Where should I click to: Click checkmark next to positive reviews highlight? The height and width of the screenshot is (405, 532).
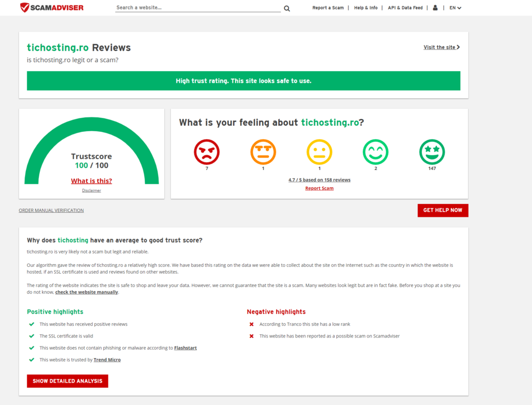point(31,324)
